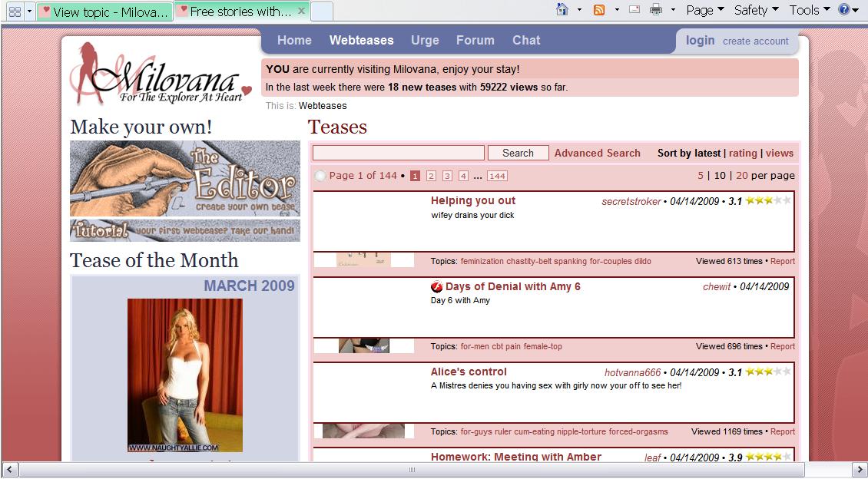This screenshot has width=868, height=479.
Task: Open the 'Alice's control' tease
Action: 469,372
